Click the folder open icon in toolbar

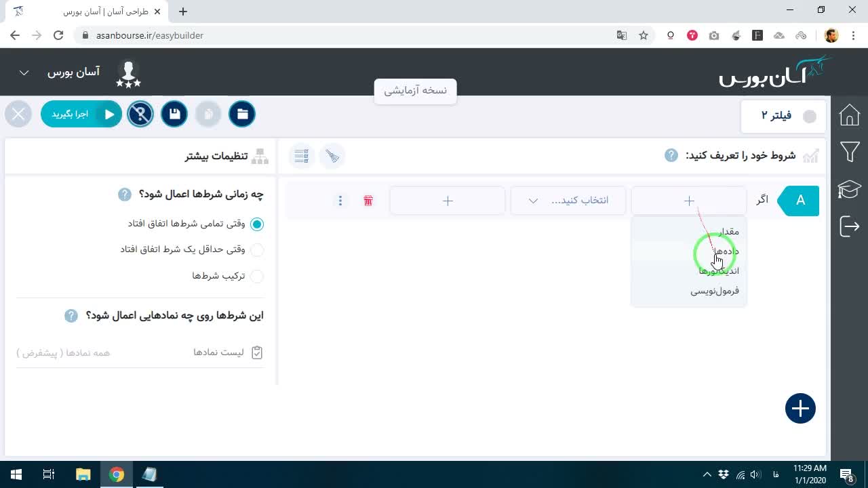[x=242, y=114]
